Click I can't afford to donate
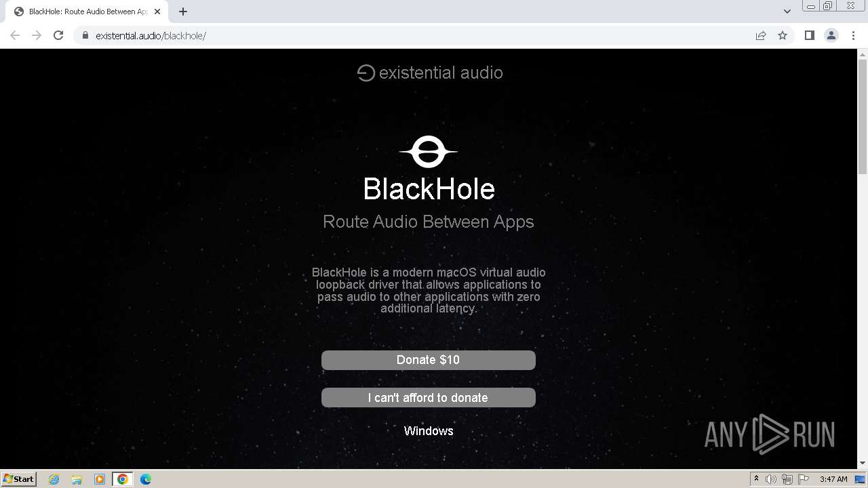 point(429,398)
